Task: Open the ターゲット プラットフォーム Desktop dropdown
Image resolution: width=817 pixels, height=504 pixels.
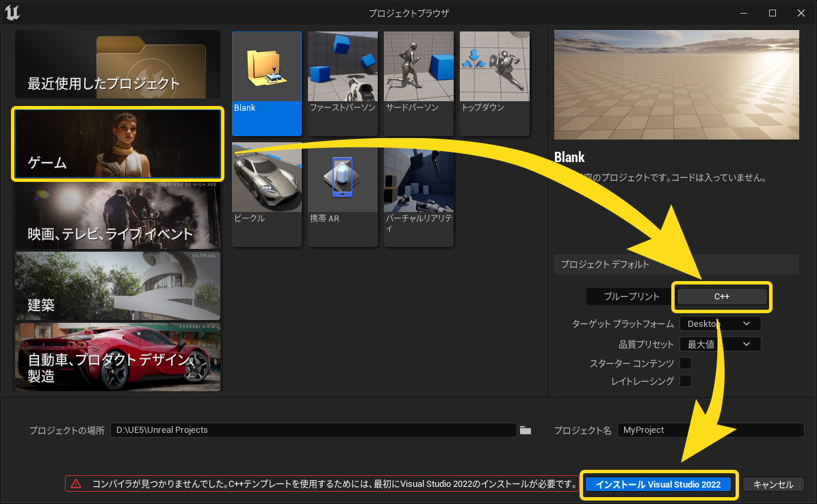Action: coord(720,323)
